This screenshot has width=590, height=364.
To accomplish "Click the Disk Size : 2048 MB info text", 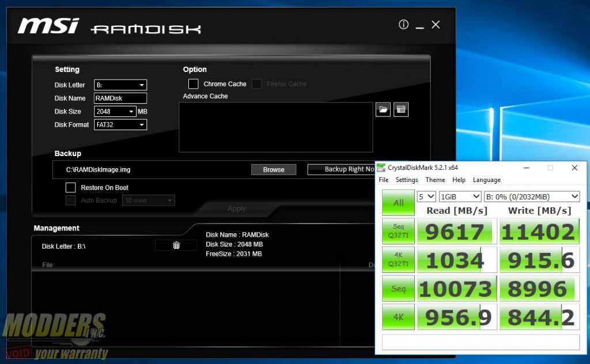I will [x=234, y=244].
